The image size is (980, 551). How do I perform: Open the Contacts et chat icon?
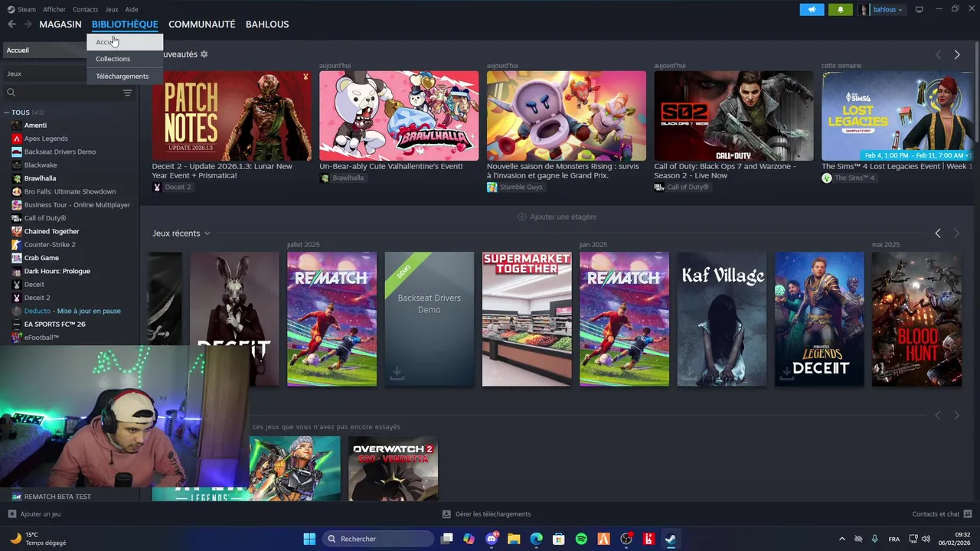pyautogui.click(x=968, y=514)
